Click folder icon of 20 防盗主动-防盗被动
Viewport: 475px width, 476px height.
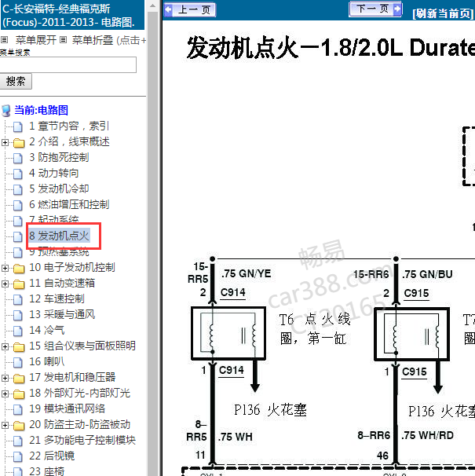tap(19, 425)
